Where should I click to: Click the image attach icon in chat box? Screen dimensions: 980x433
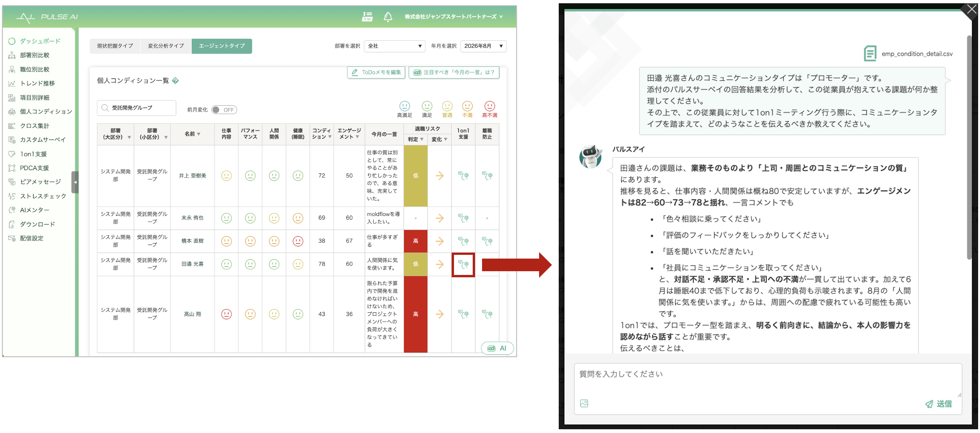pyautogui.click(x=584, y=403)
